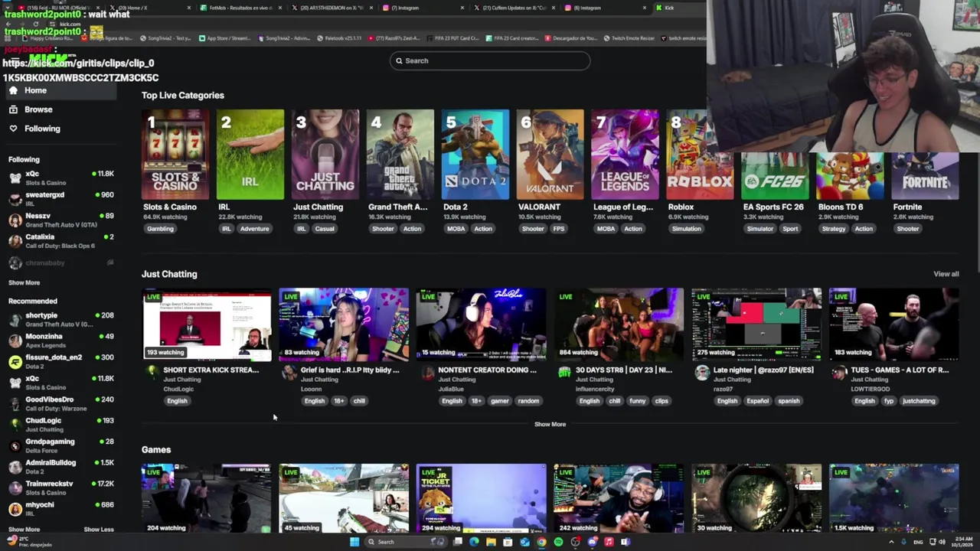Click the Windows Start button
Image resolution: width=980 pixels, height=551 pixels.
point(354,542)
